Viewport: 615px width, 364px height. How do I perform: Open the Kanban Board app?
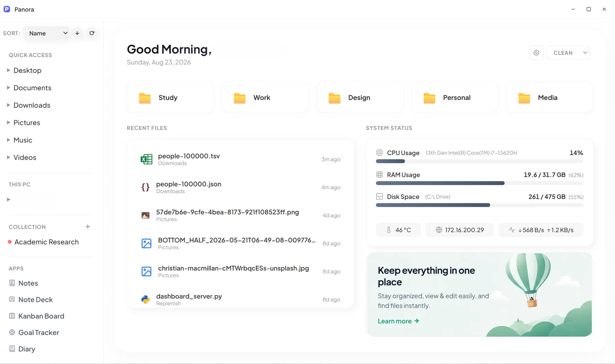pos(37,316)
